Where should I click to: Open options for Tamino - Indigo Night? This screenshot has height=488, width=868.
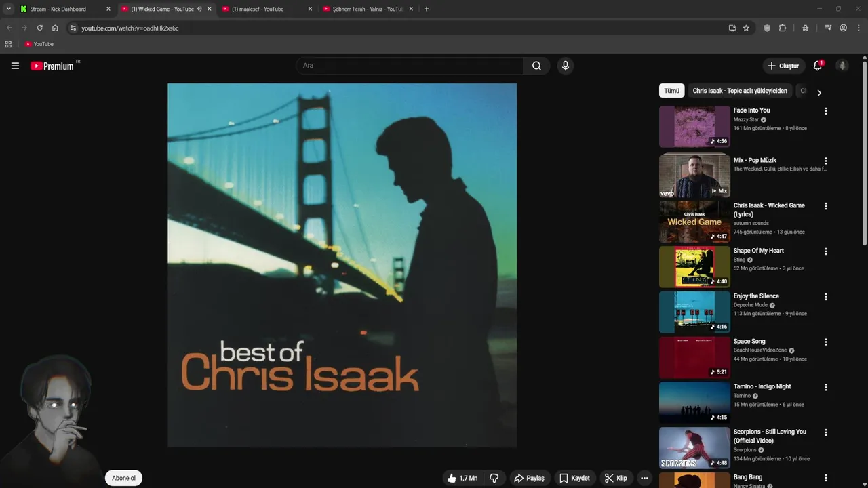coord(825,388)
